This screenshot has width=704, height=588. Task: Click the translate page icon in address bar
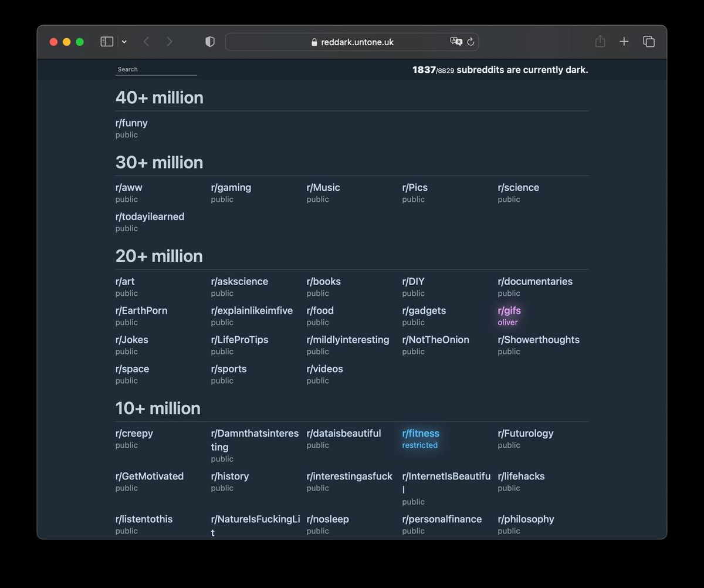point(456,42)
